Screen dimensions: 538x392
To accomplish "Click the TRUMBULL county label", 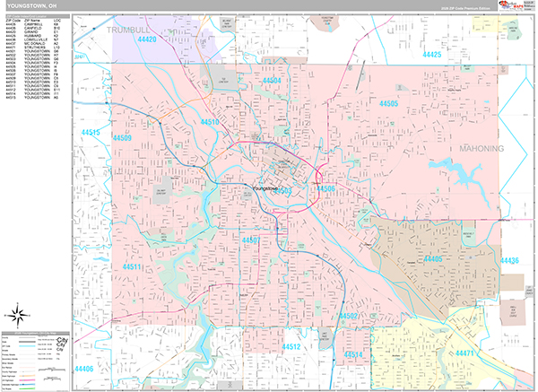I will 128,30.
